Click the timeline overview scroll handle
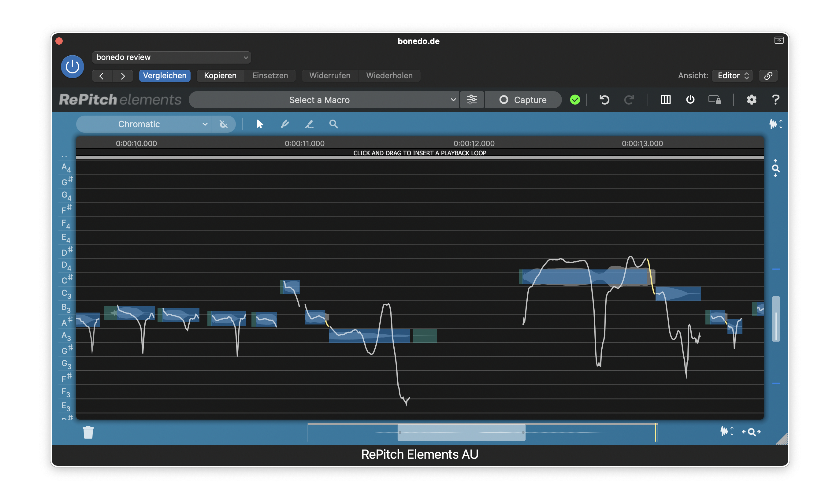 (x=461, y=432)
